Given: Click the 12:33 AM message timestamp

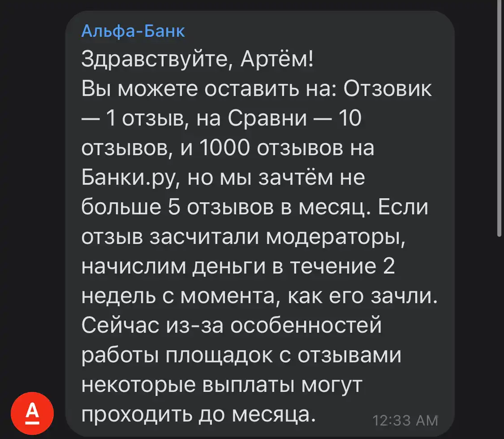Looking at the screenshot, I should pyautogui.click(x=405, y=420).
